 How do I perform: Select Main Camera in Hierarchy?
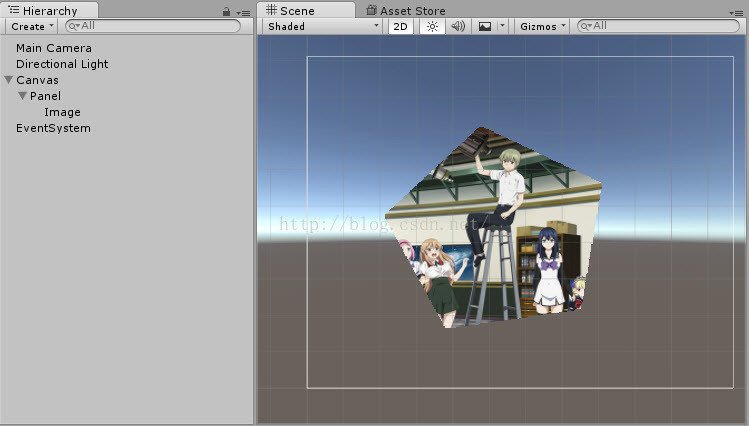(x=54, y=48)
